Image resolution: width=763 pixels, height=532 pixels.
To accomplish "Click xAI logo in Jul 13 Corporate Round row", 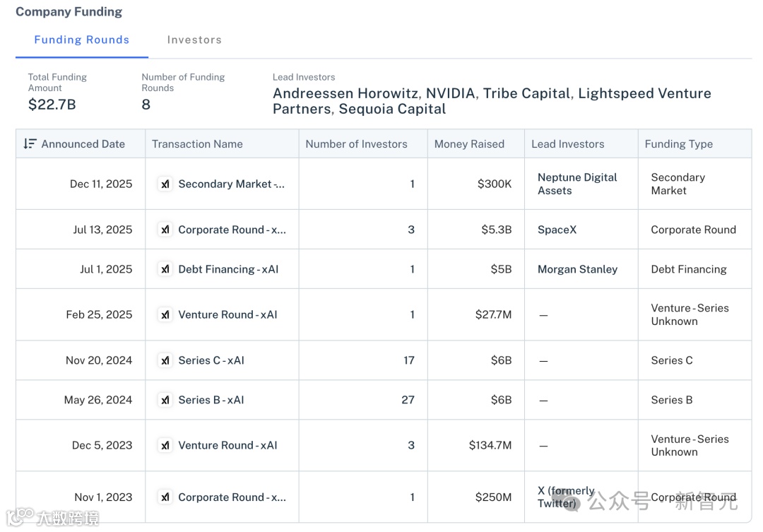I will [x=165, y=229].
